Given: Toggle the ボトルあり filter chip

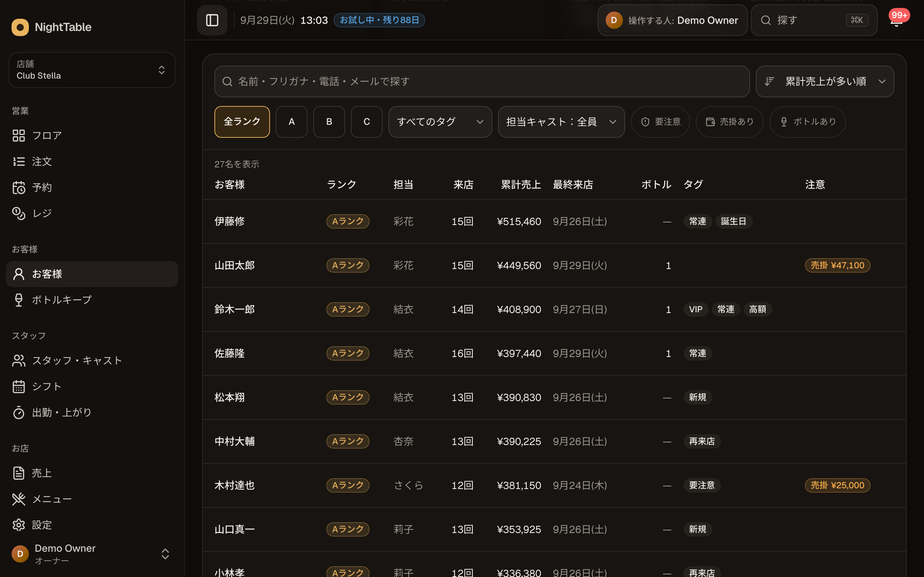Looking at the screenshot, I should pyautogui.click(x=807, y=122).
